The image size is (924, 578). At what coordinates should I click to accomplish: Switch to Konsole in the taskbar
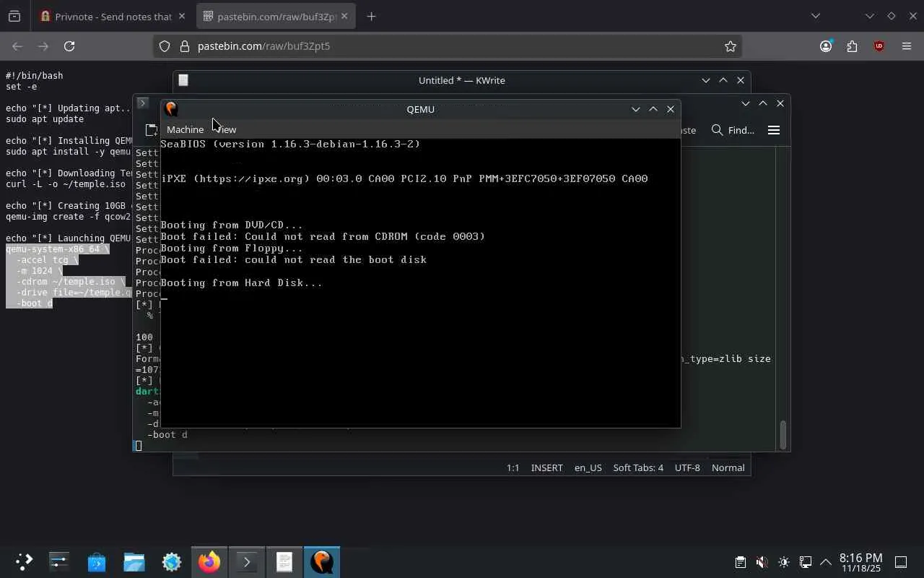247,561
